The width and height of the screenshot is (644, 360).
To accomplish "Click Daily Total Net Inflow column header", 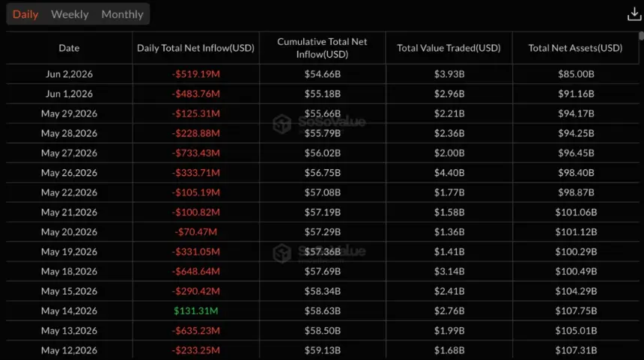I will click(195, 48).
